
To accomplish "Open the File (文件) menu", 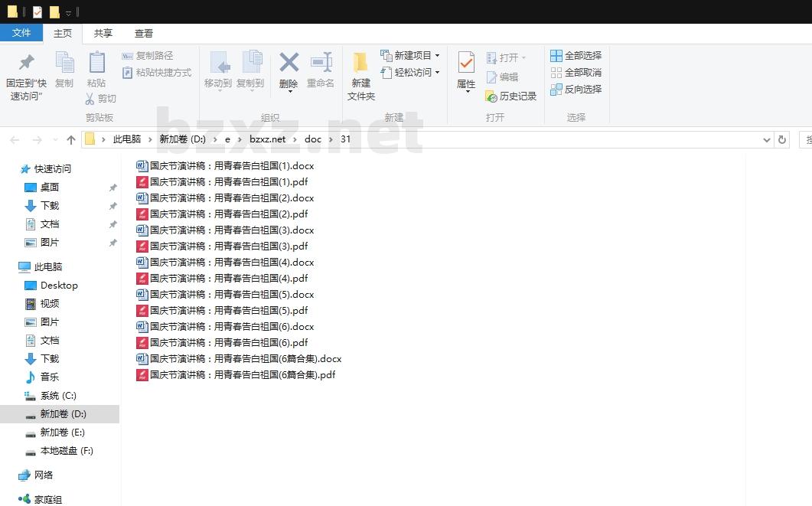I will [21, 33].
